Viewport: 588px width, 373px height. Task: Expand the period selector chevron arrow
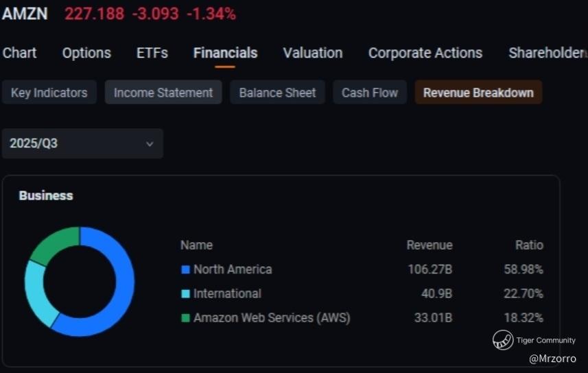150,144
